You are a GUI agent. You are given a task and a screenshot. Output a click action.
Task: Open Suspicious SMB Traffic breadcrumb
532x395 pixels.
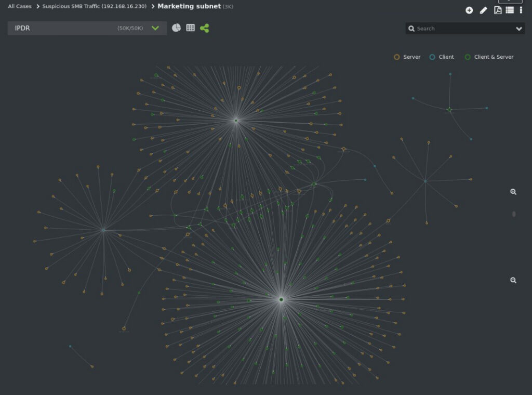click(x=94, y=6)
